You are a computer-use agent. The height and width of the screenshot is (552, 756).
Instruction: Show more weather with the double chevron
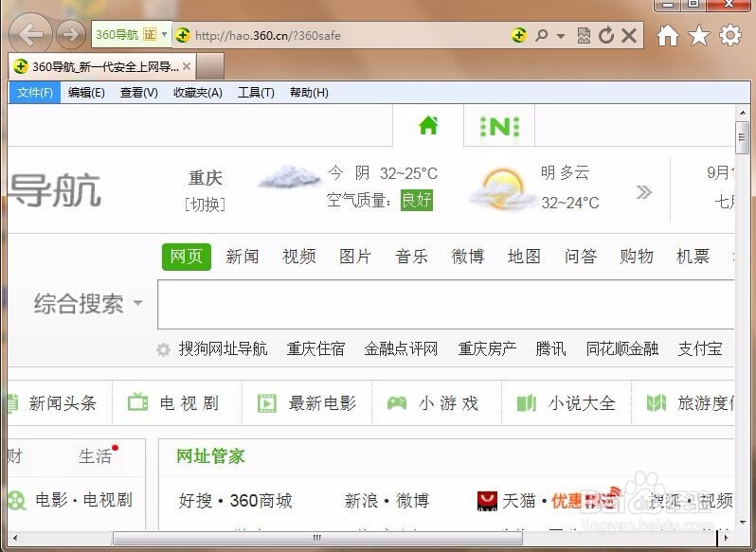643,192
